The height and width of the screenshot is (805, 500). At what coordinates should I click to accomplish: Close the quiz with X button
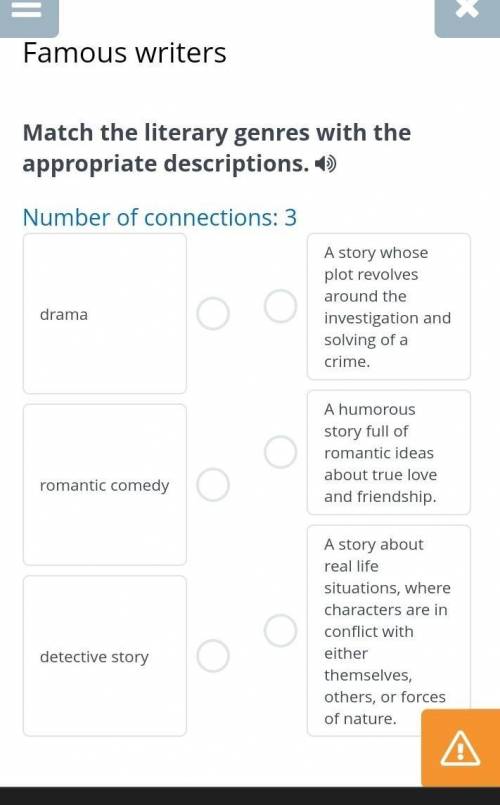467,13
